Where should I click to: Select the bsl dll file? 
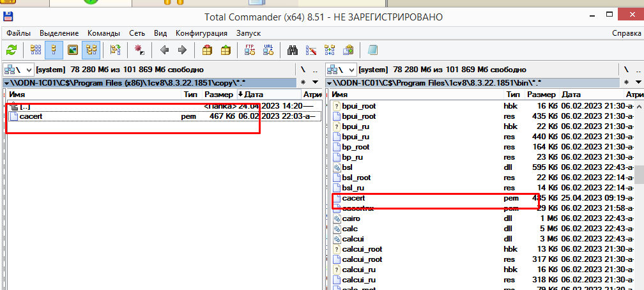(483, 167)
